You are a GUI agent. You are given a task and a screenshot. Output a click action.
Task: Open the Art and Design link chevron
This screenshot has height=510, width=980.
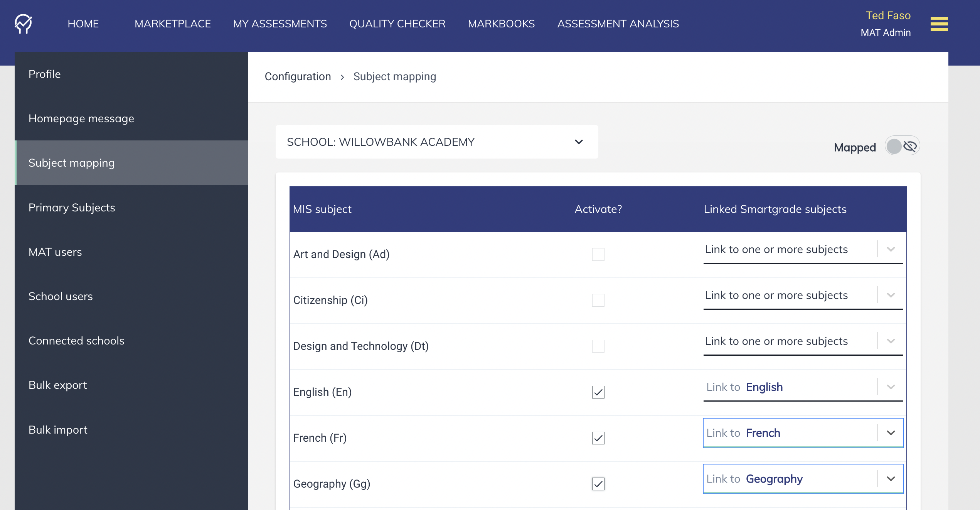tap(891, 249)
